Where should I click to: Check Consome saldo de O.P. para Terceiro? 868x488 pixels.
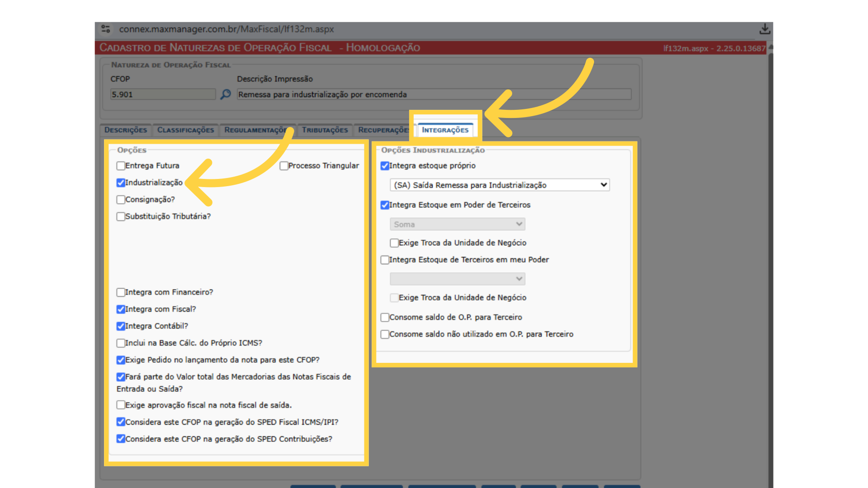pyautogui.click(x=385, y=317)
